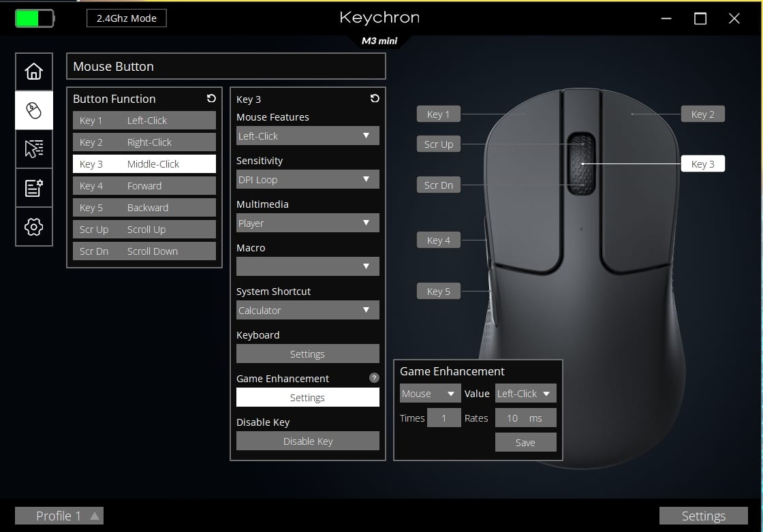The height and width of the screenshot is (532, 763).
Task: Expand the Mouse Features Left-Click dropdown
Action: pyautogui.click(x=307, y=136)
